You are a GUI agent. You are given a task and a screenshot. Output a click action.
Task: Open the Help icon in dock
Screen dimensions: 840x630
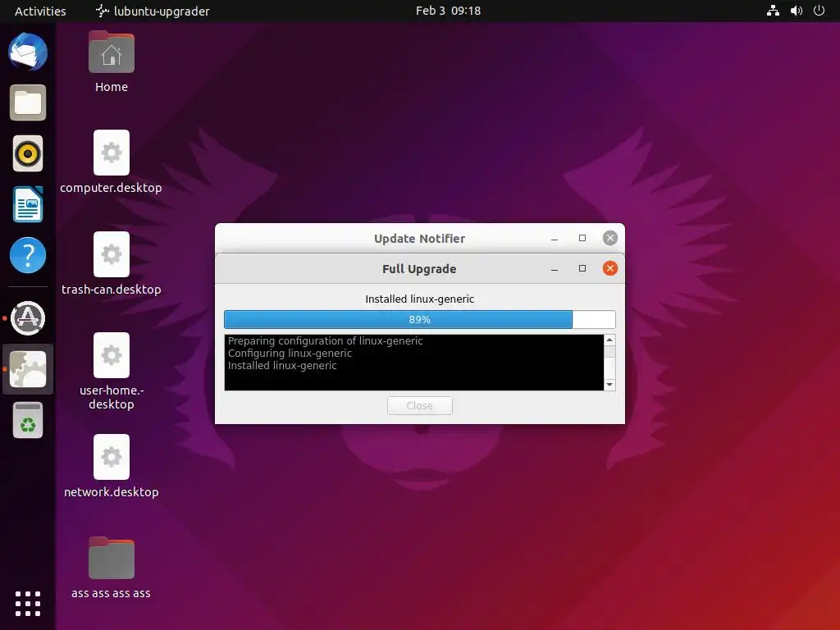click(x=28, y=255)
